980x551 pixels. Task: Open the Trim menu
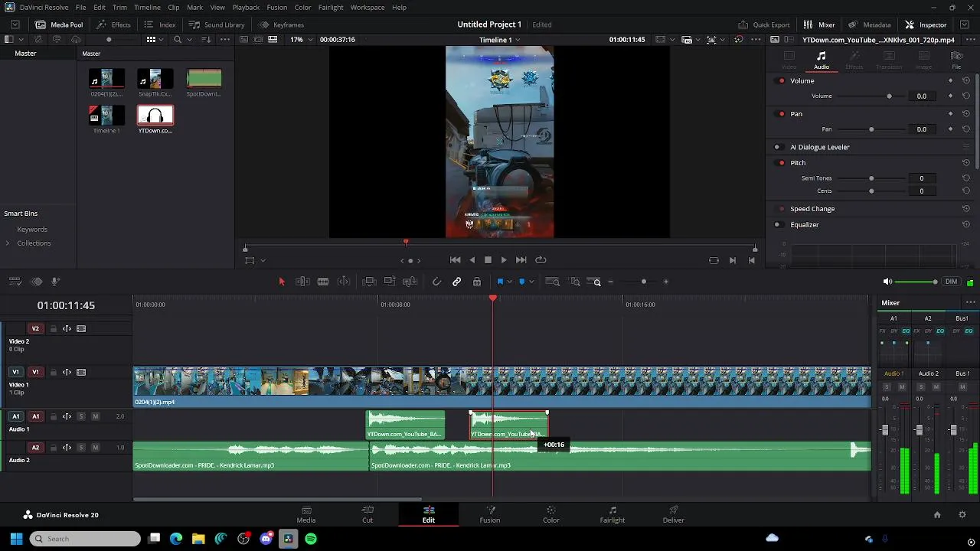(x=119, y=8)
